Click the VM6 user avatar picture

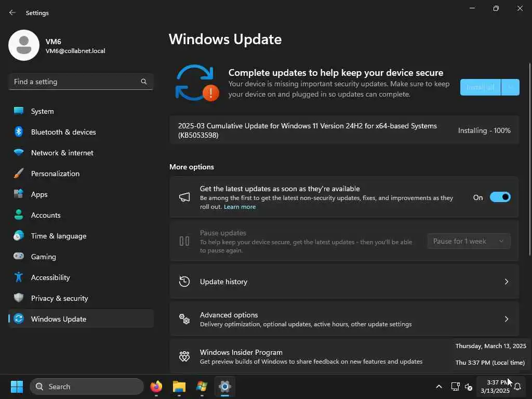[x=24, y=45]
